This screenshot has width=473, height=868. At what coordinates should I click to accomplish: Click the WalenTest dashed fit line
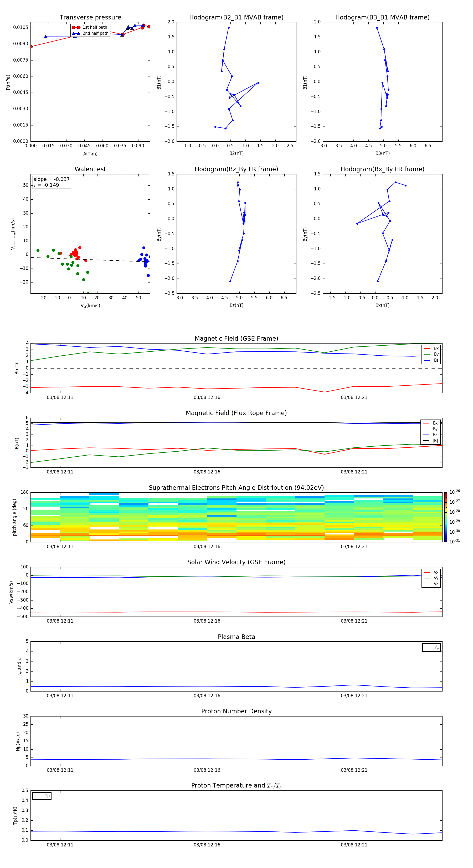90,259
